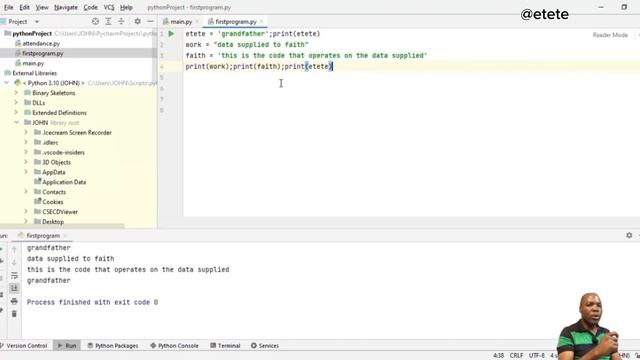The image size is (640, 360).
Task: Expand the DLLs folder
Action: pos(16,102)
